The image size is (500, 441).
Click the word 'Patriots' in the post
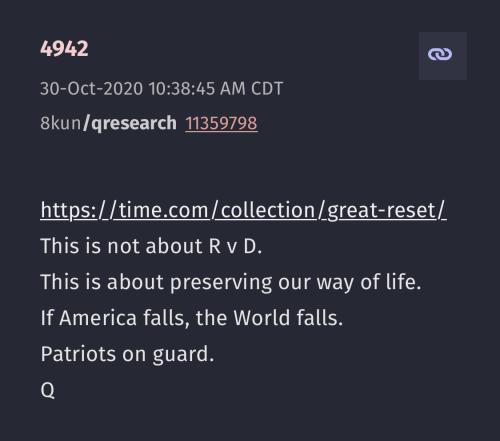tap(78, 354)
